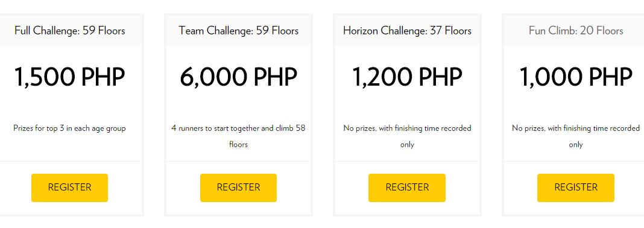Click Fun Climb no prizes description
This screenshot has height=228, width=644.
coord(576,136)
